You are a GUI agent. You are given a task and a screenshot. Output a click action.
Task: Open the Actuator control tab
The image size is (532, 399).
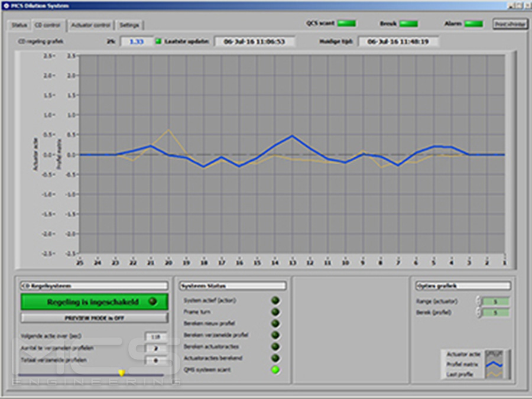coord(90,25)
